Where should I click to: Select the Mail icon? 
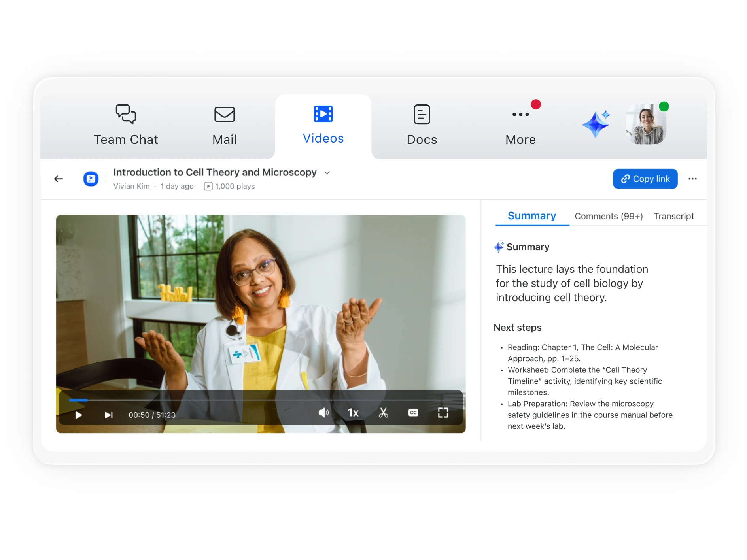[224, 115]
